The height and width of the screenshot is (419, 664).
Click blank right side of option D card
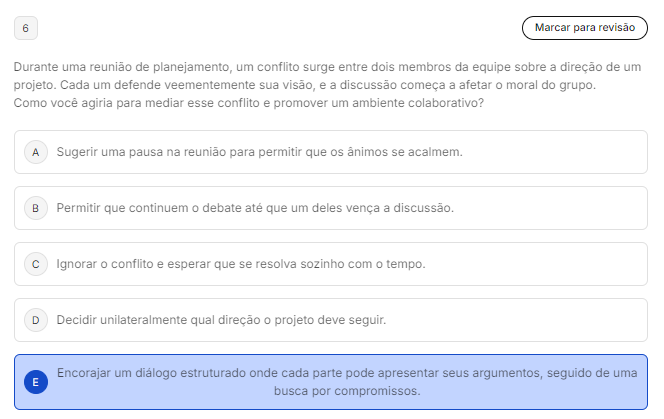(580, 320)
